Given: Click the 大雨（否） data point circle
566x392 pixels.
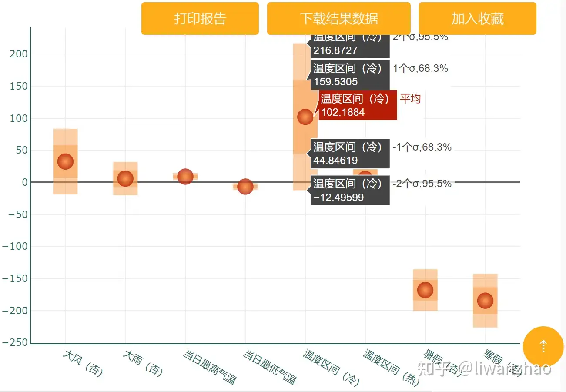Looking at the screenshot, I should (125, 178).
